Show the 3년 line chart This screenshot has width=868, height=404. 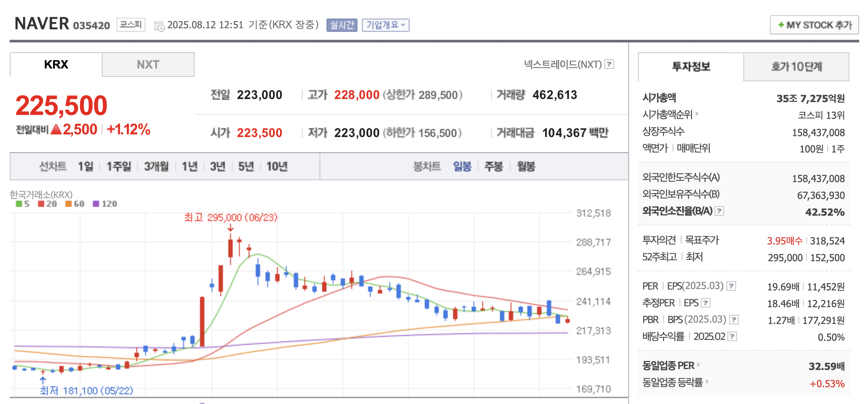[x=218, y=167]
